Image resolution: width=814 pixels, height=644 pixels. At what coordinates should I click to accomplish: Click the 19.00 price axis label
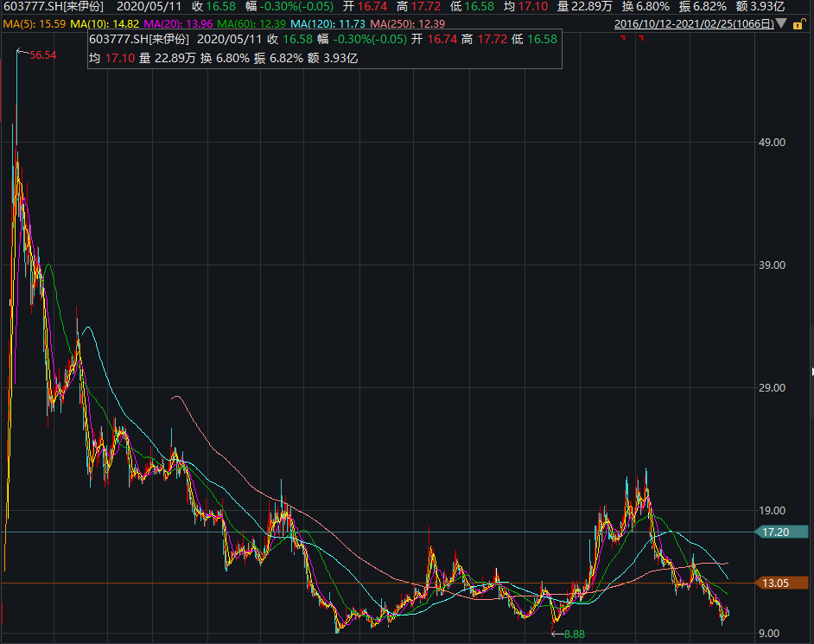772,511
